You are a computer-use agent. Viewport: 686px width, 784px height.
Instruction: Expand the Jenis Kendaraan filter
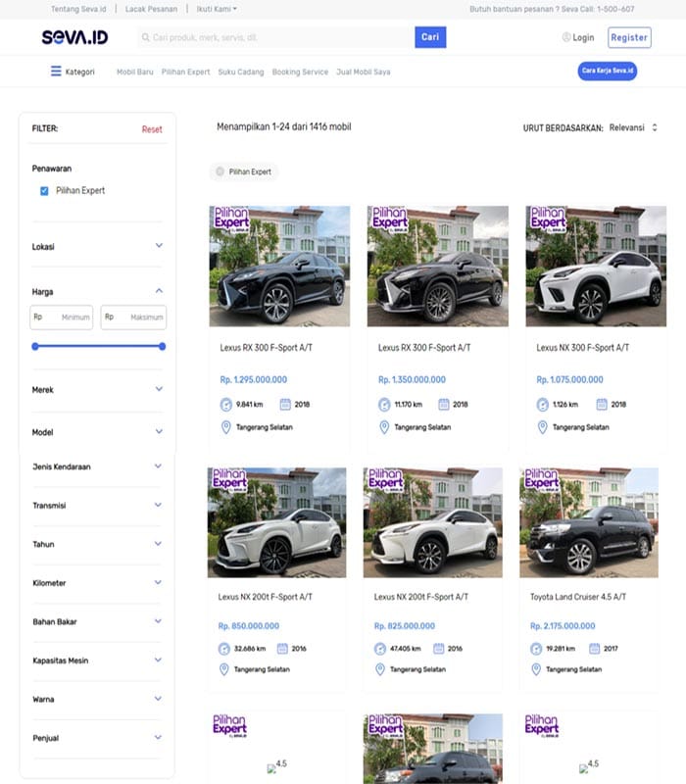(x=158, y=466)
